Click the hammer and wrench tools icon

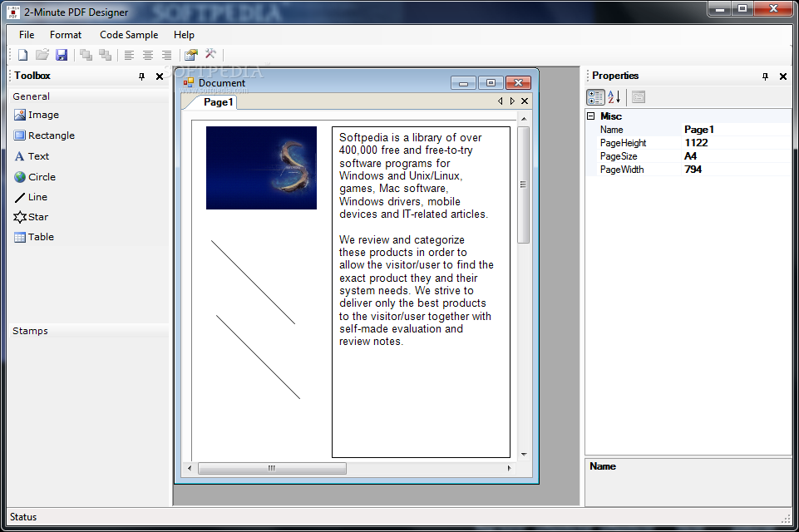click(x=210, y=55)
